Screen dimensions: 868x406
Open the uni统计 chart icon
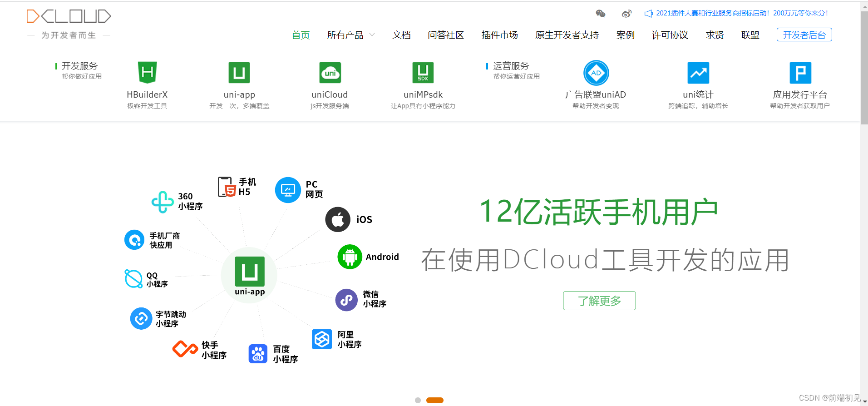click(698, 73)
